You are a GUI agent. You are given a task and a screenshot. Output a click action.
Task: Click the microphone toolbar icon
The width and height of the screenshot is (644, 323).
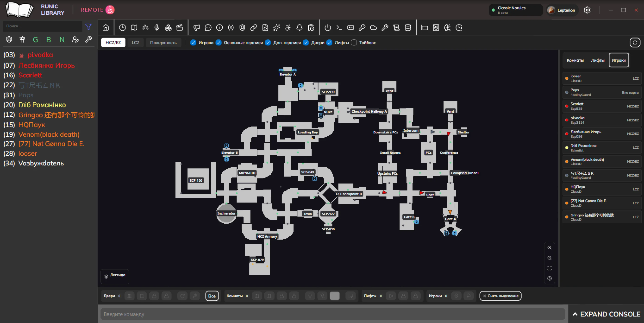click(x=157, y=28)
